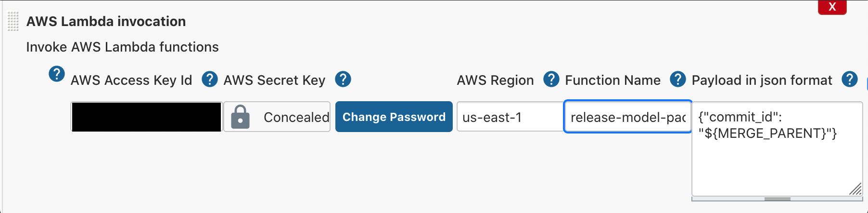Open help icon right of AWS Region label
This screenshot has width=868, height=213.
(551, 79)
